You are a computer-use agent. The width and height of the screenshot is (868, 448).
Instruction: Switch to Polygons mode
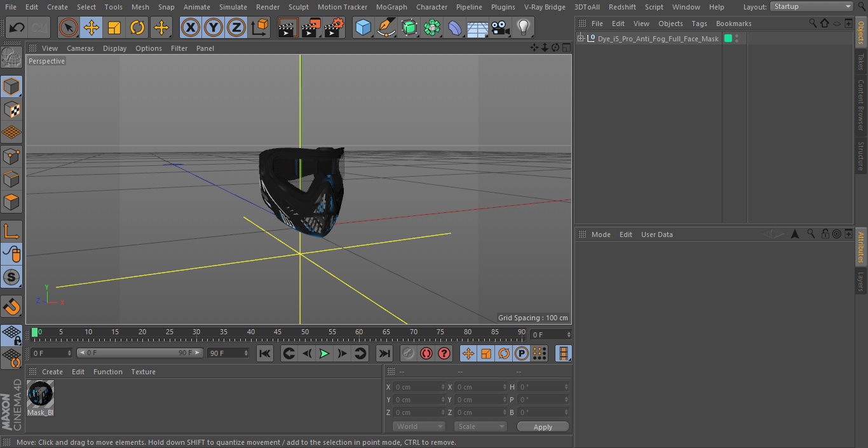click(x=11, y=202)
